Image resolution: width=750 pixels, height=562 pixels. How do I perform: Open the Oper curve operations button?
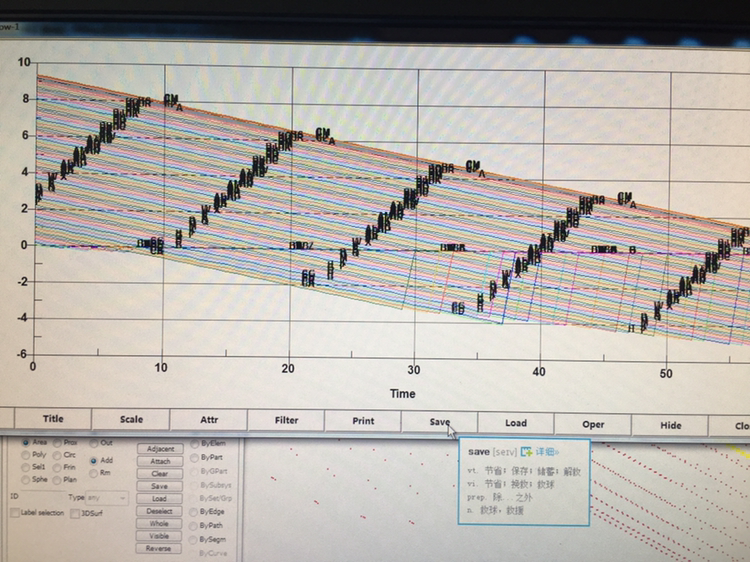click(x=593, y=424)
